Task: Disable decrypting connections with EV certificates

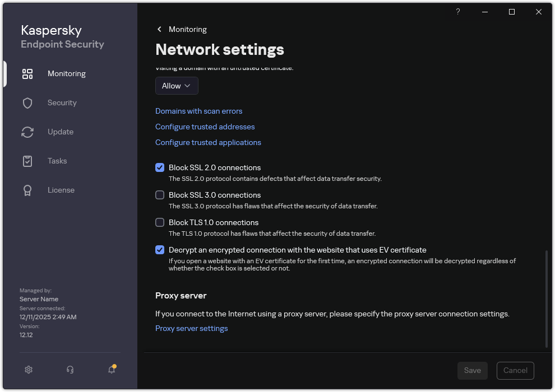Action: (160, 250)
